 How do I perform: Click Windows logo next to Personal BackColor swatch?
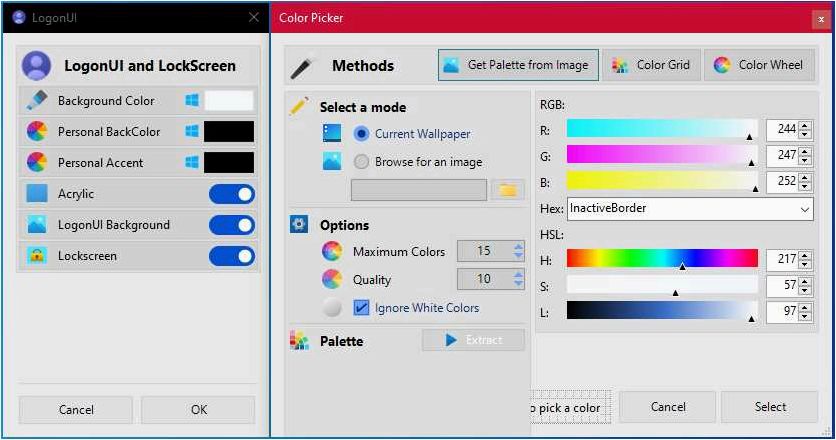coord(192,131)
